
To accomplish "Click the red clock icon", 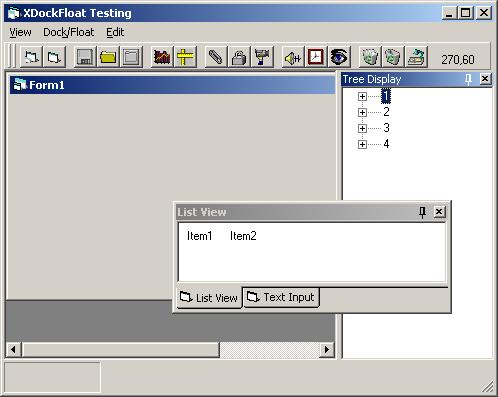I will (x=316, y=57).
